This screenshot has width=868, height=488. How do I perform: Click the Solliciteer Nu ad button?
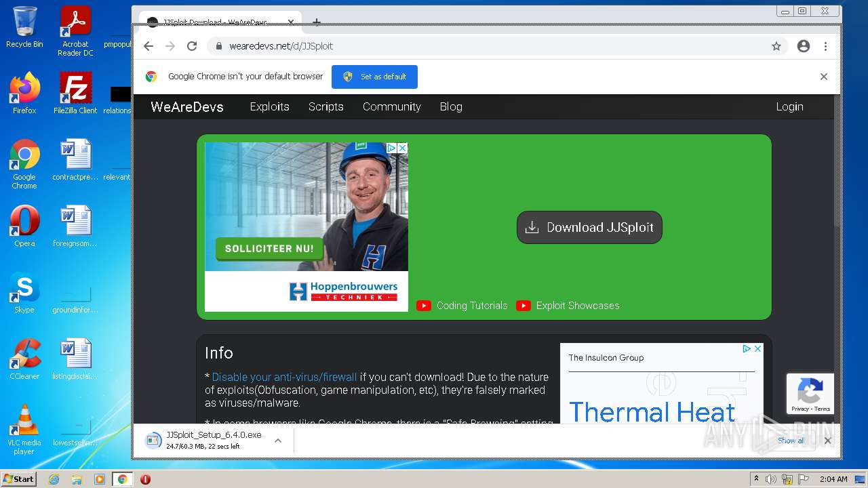[x=269, y=249]
